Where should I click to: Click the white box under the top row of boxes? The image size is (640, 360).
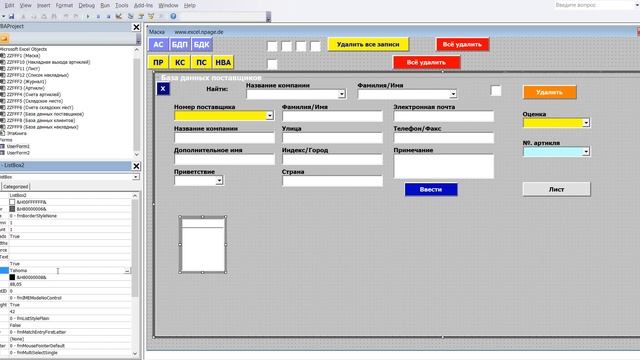[x=272, y=64]
